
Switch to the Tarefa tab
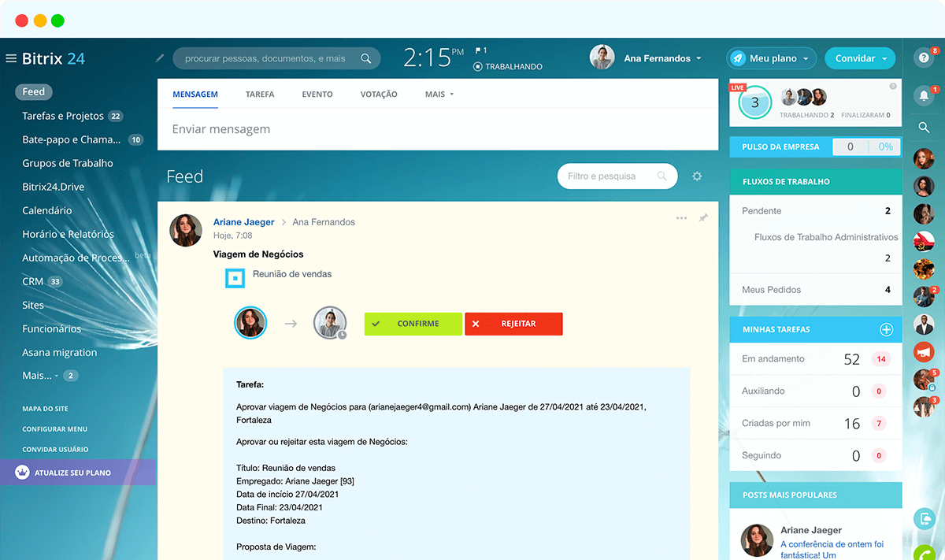(x=260, y=94)
